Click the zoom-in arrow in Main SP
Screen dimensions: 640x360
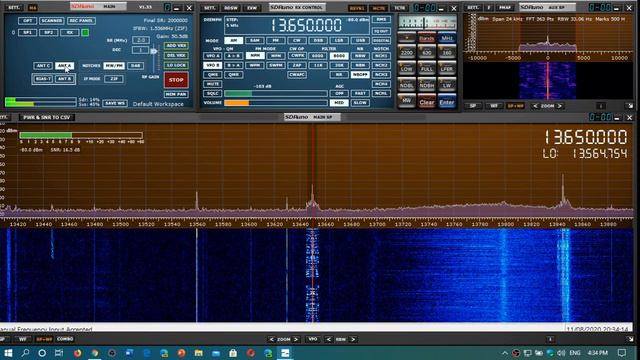tap(296, 339)
